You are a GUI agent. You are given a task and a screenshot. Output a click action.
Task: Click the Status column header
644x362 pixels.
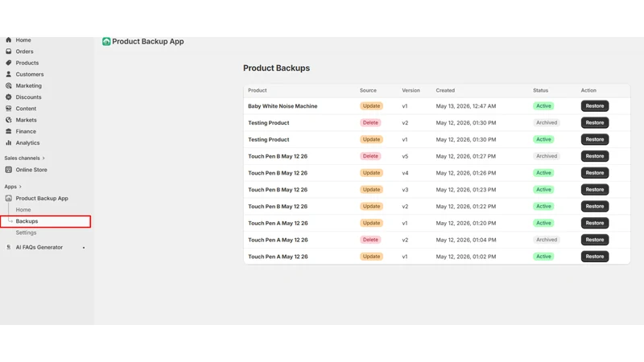pos(540,90)
